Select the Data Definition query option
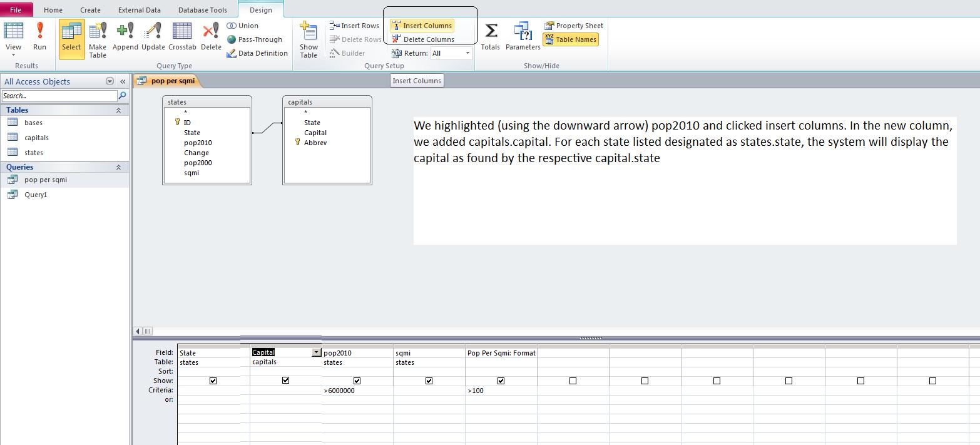Viewport: 980px width, 445px height. click(257, 53)
